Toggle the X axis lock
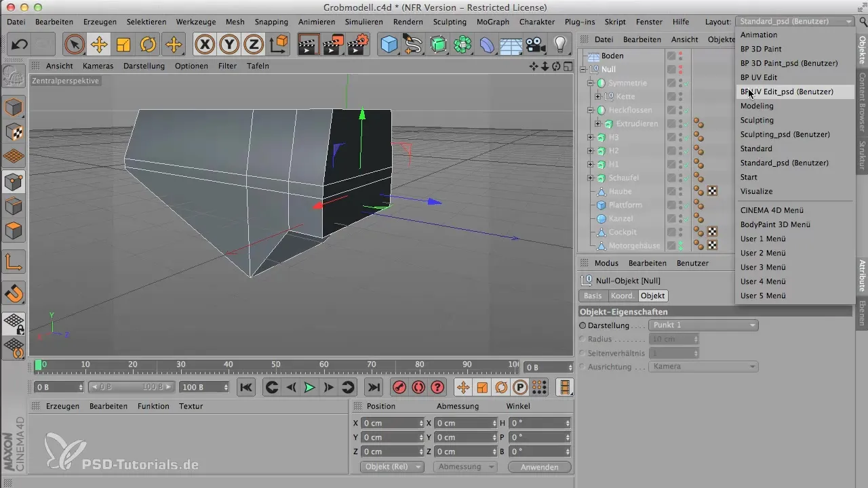The height and width of the screenshot is (488, 868). (205, 45)
